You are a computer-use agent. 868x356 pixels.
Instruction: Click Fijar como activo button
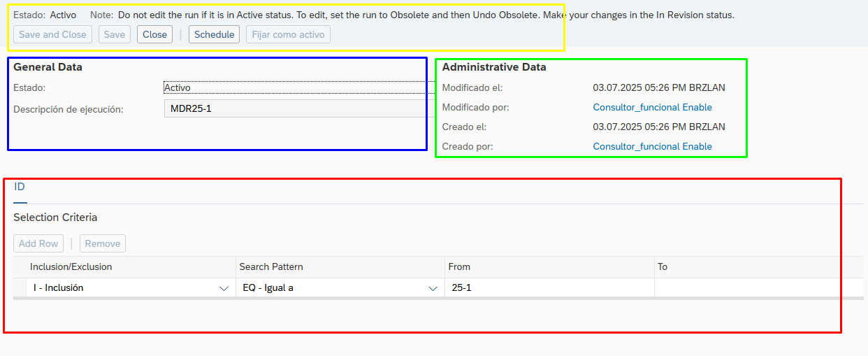(x=288, y=34)
